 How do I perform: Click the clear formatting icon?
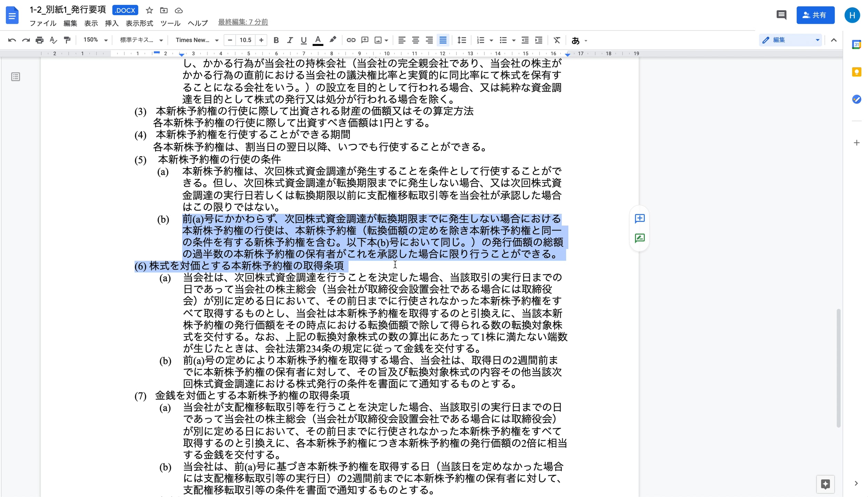[556, 40]
